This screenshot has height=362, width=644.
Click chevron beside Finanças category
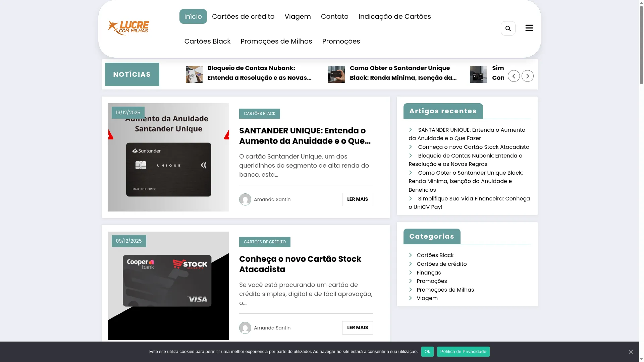(x=410, y=273)
